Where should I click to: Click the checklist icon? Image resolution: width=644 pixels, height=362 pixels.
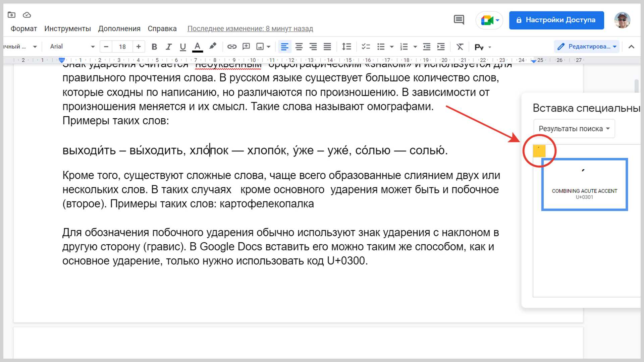pyautogui.click(x=366, y=47)
